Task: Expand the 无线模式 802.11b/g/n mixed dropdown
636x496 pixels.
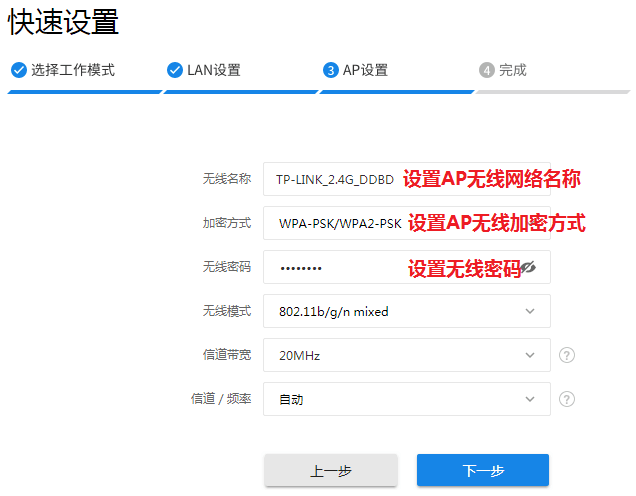Action: coord(406,311)
